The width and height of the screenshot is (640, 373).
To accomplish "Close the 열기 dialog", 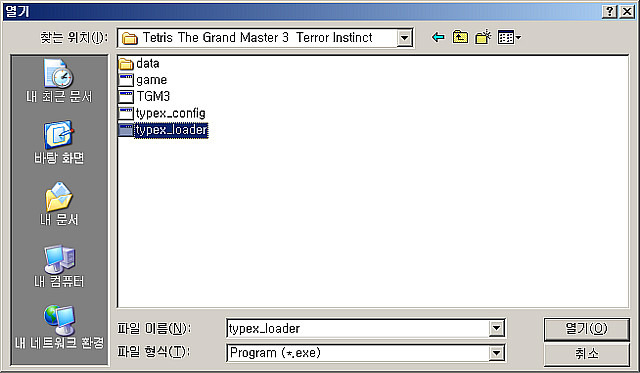I will coord(627,11).
